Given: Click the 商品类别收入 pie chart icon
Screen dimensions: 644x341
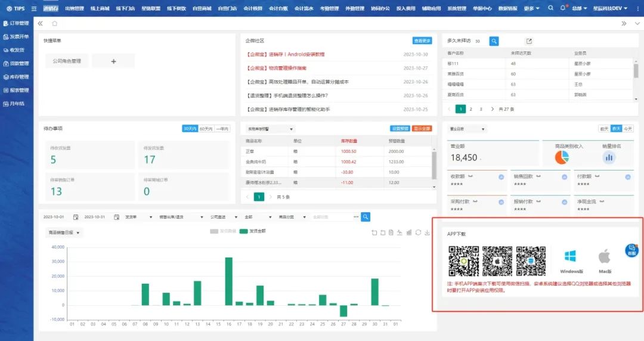Looking at the screenshot, I should pyautogui.click(x=562, y=157).
